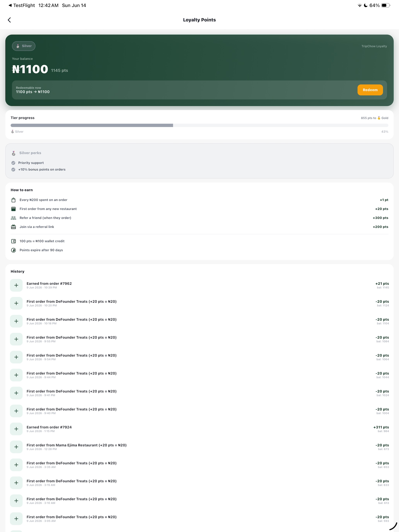The image size is (399, 532).
Task: Tap the clock icon for points expiry
Action: [x=14, y=250]
